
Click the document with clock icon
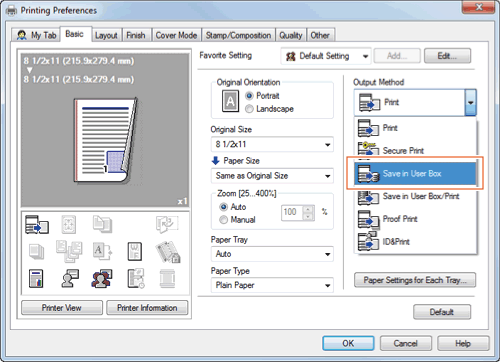tap(136, 279)
